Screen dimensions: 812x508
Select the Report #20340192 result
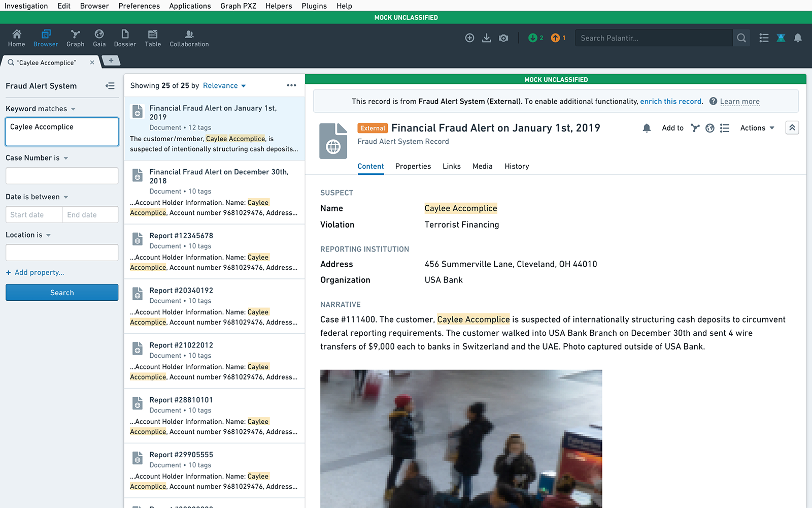pos(214,306)
